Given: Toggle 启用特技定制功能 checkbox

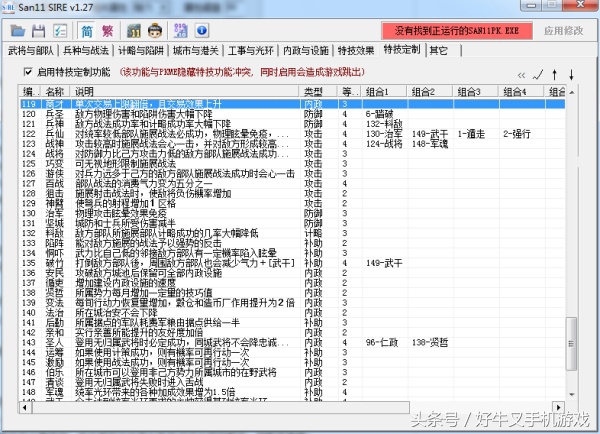Looking at the screenshot, I should click(x=28, y=72).
